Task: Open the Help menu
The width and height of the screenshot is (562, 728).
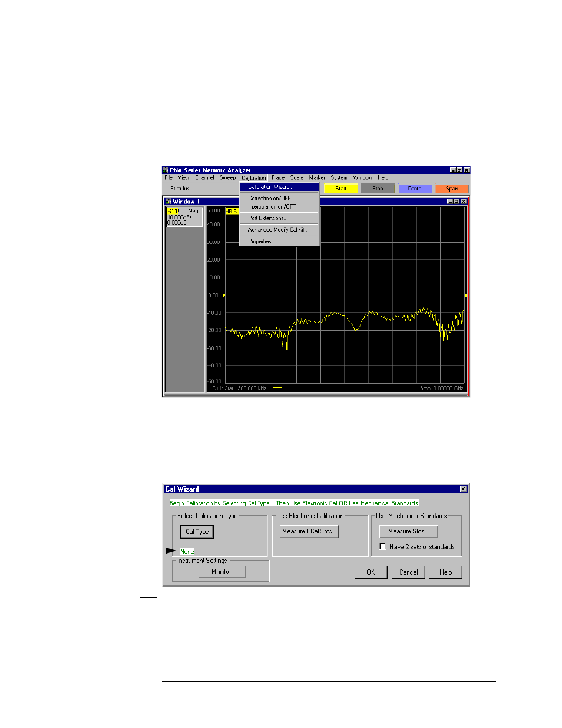Action: tap(383, 177)
